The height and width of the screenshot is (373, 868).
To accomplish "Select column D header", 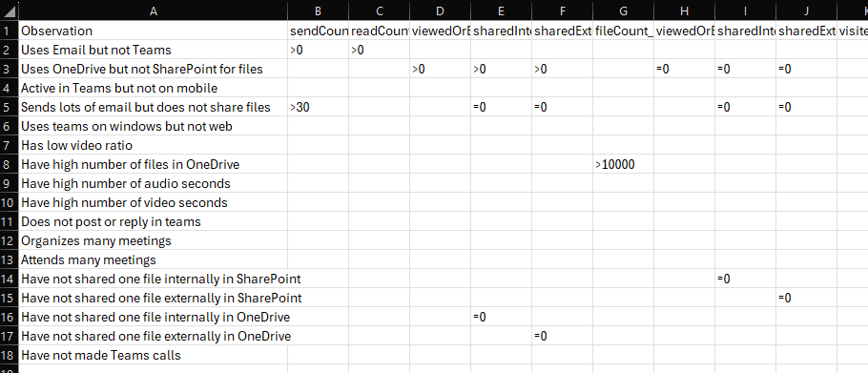I will click(440, 10).
